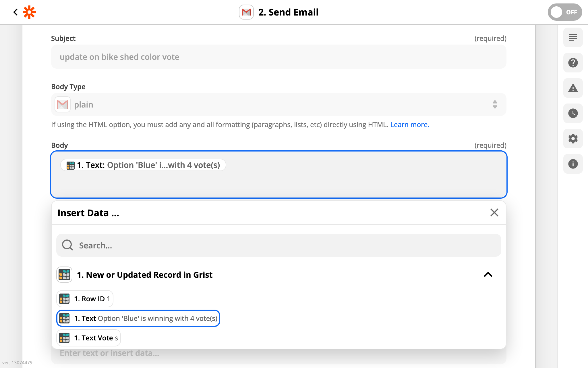Click the Learn more link about HTML formatting

tap(409, 124)
